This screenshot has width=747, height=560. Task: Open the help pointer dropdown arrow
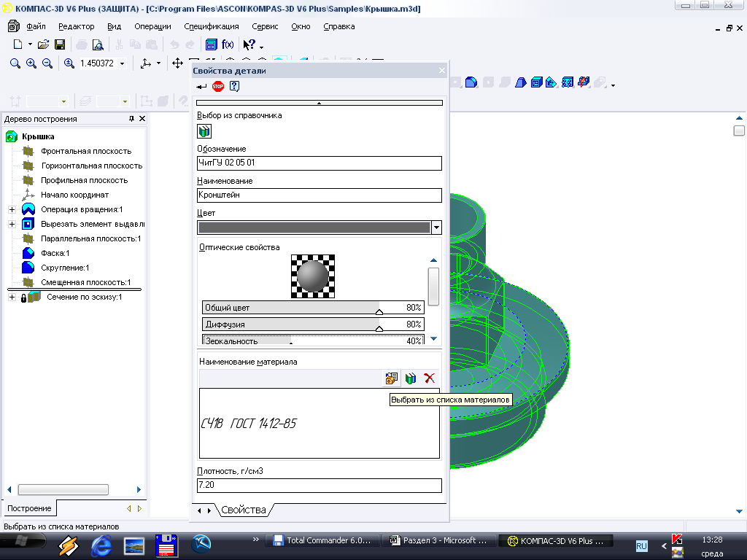click(x=262, y=47)
